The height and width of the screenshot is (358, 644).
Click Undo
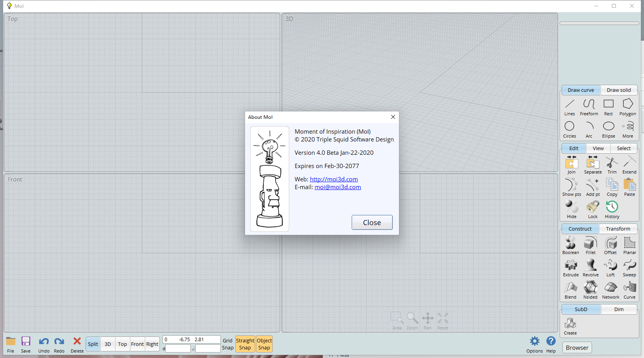point(44,344)
